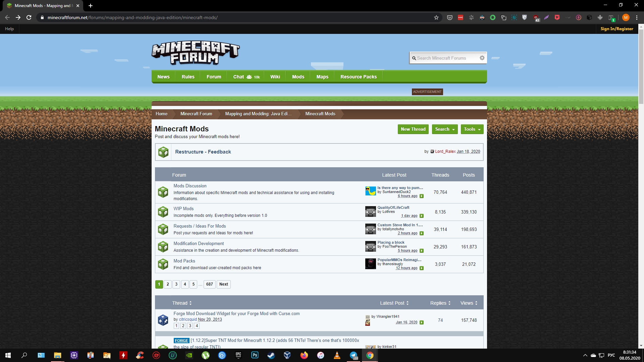
Task: Click the Modification Development forum icon
Action: pyautogui.click(x=163, y=246)
